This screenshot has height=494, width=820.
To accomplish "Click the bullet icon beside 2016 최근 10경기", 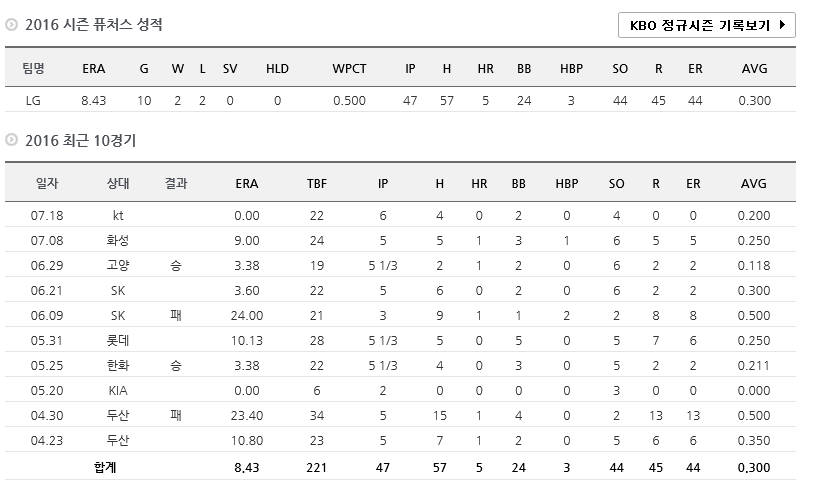I will click(x=11, y=141).
